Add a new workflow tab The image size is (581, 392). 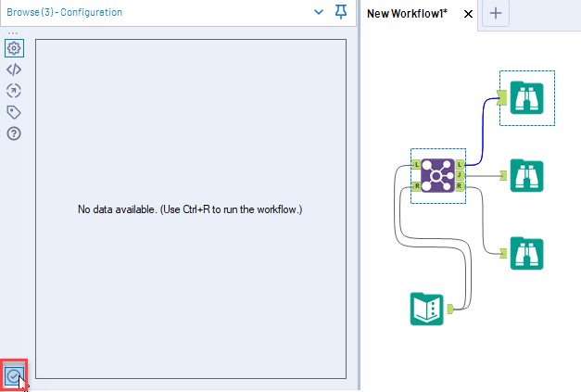coord(496,13)
